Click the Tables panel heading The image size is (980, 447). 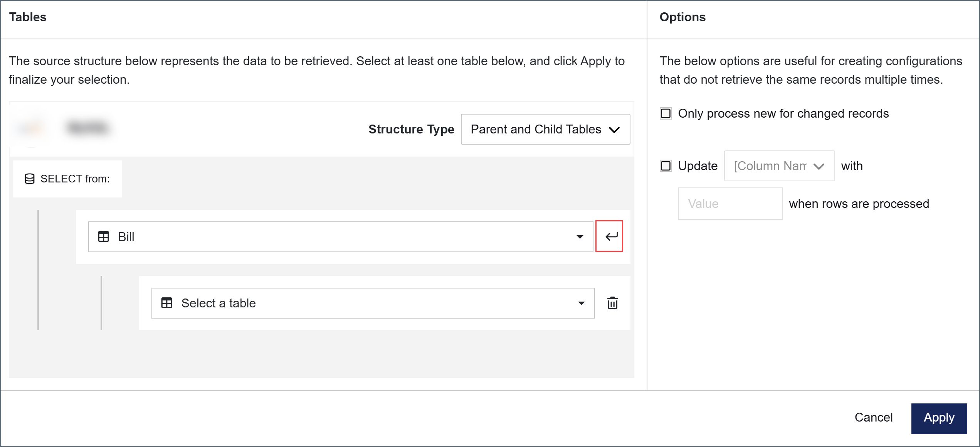click(x=28, y=17)
